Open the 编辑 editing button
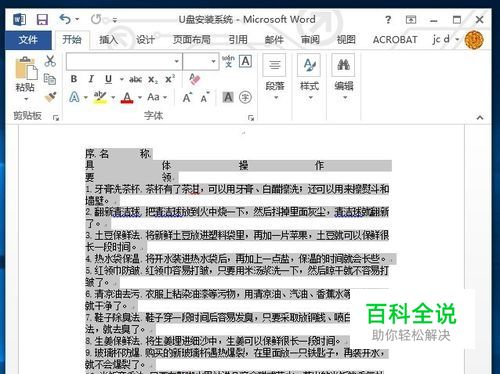This screenshot has width=500, height=374. coord(344,77)
